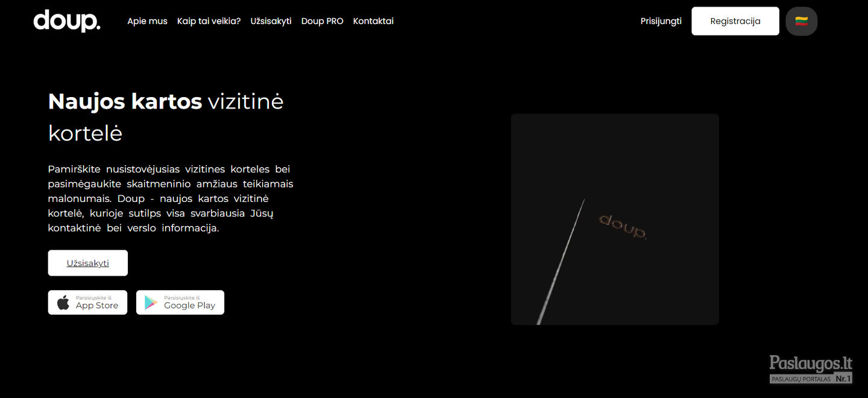
Task: Click the Prisijungti login link
Action: (661, 21)
